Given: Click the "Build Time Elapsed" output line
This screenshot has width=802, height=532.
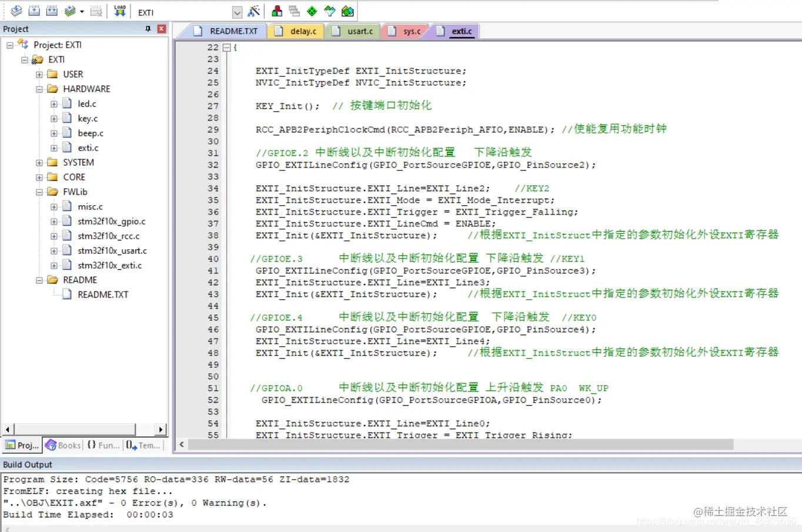Looking at the screenshot, I should tap(88, 515).
